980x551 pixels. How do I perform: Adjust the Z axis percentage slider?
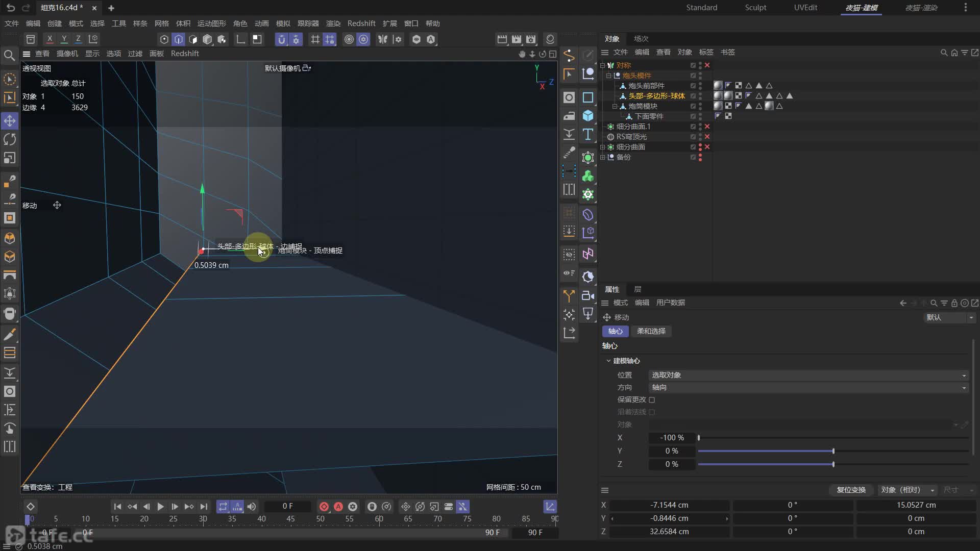tap(834, 464)
